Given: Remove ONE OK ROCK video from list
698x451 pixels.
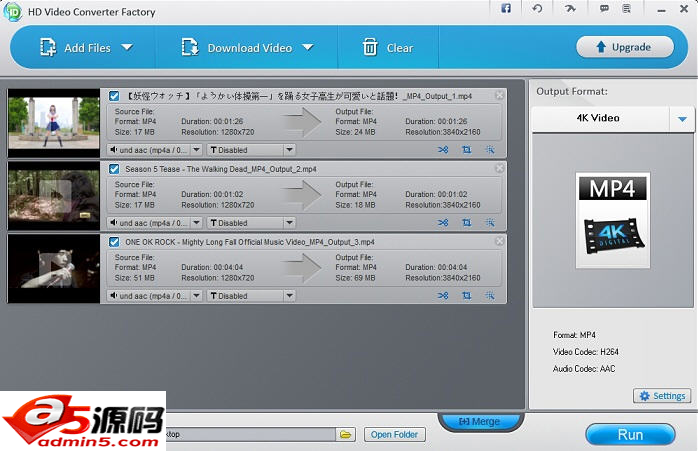Looking at the screenshot, I should tap(499, 241).
